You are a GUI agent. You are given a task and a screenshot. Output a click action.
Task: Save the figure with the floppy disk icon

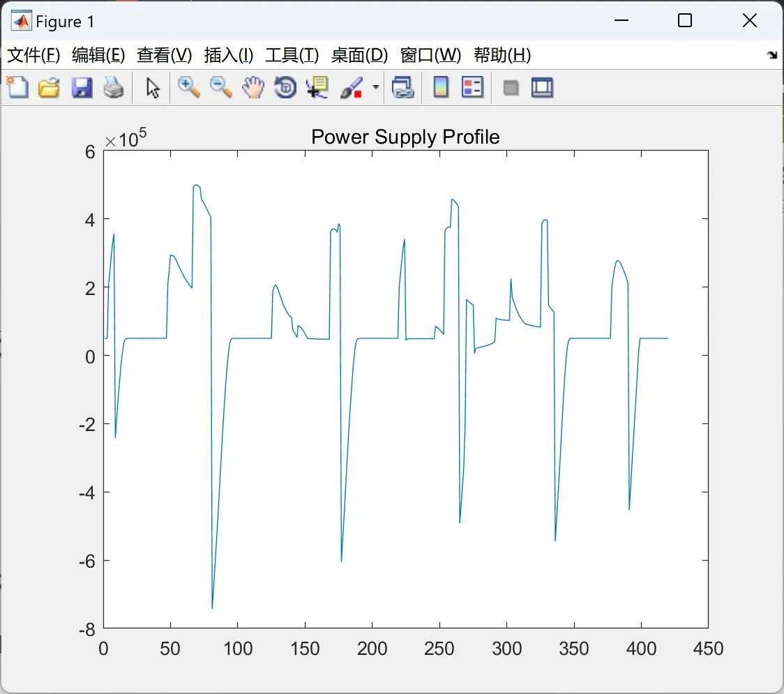point(82,87)
